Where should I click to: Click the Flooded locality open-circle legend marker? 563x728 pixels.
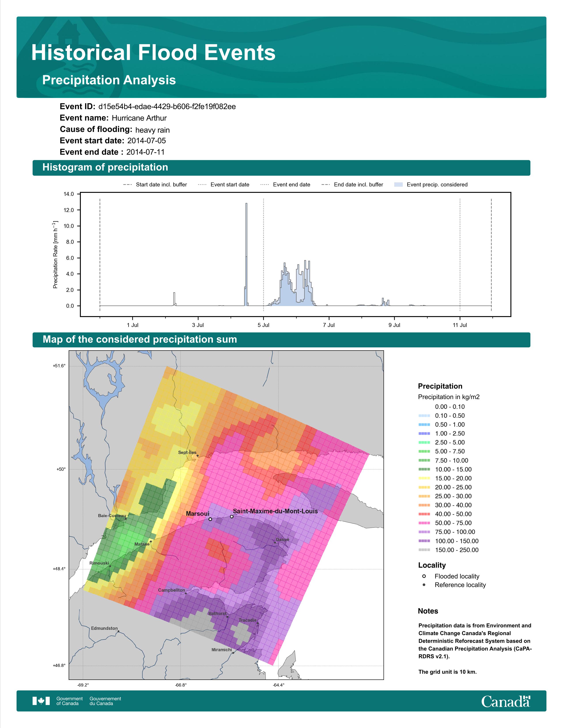[424, 576]
